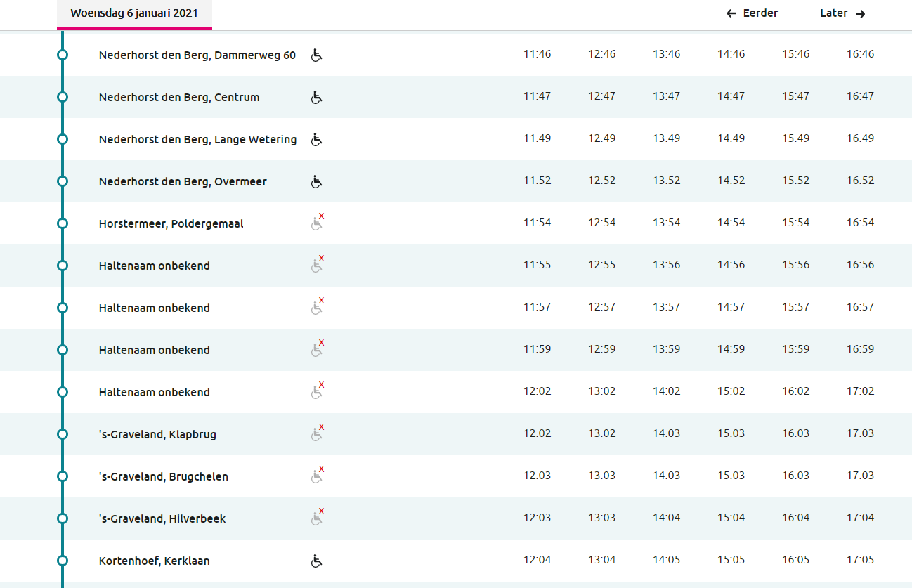Click the 14:04 time at Hilverbeek
This screenshot has height=588, width=912.
tap(667, 517)
